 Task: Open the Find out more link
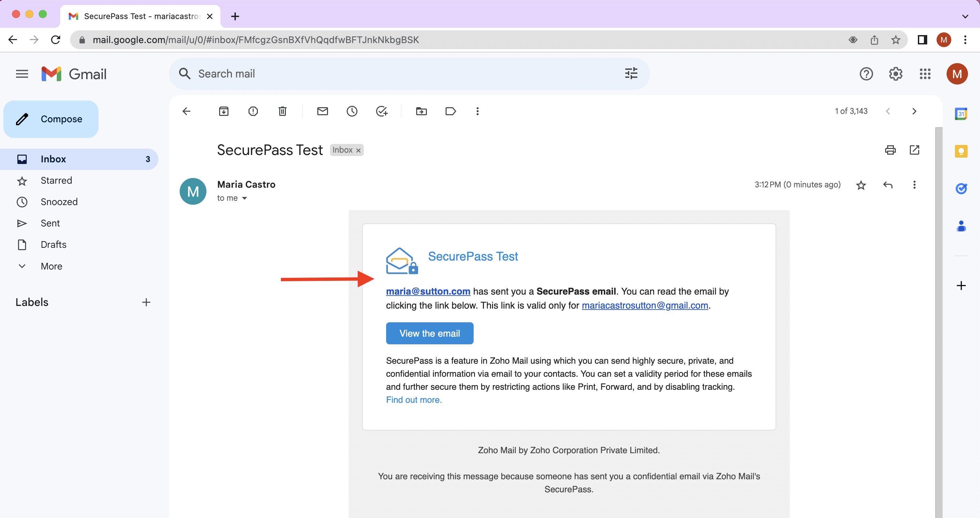click(x=414, y=400)
